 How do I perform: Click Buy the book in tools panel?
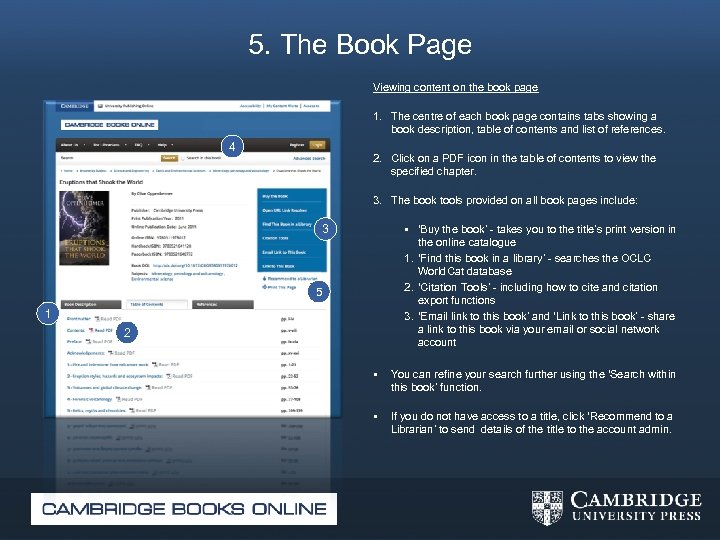pos(275,197)
